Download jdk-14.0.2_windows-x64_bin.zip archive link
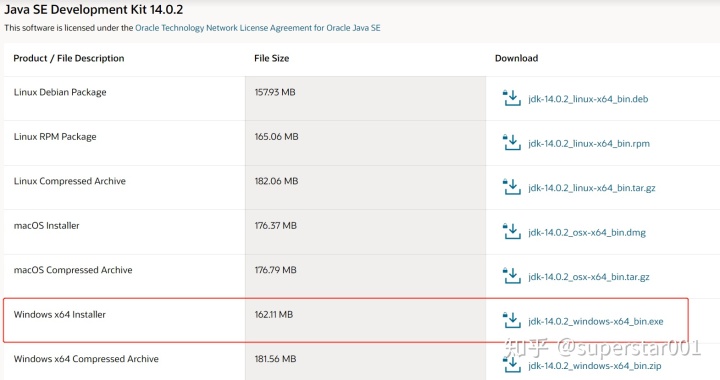The width and height of the screenshot is (720, 380). 595,366
